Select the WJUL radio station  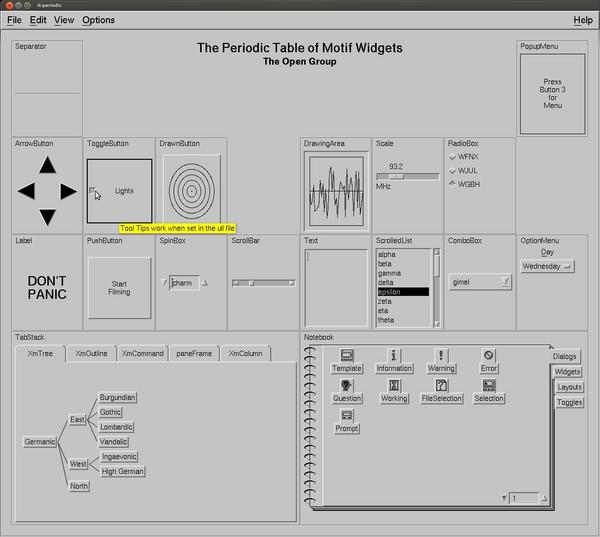[x=463, y=170]
